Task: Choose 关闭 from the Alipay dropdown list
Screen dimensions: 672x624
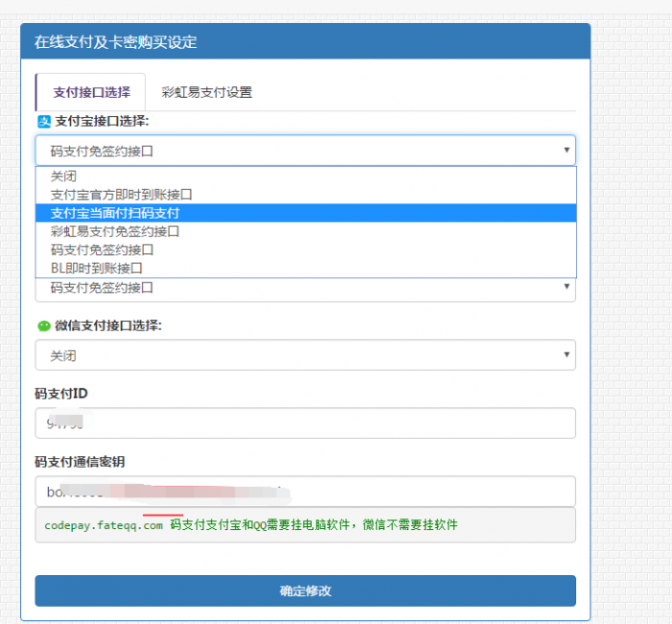Action: click(x=64, y=176)
